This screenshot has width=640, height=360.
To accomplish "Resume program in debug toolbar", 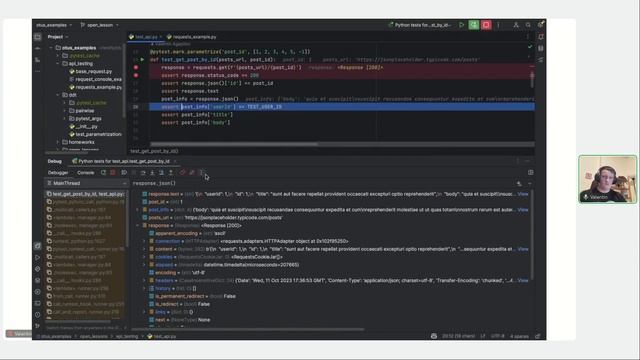I will tap(124, 173).
